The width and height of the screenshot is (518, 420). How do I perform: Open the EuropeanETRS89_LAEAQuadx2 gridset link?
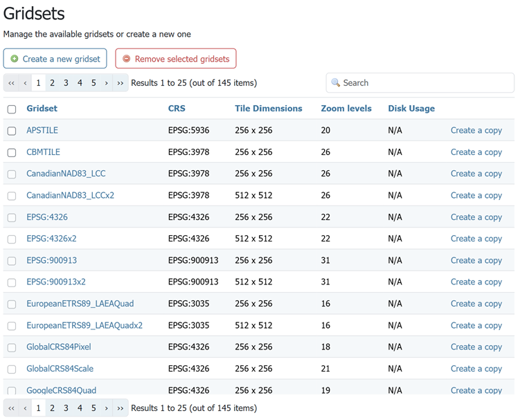84,326
